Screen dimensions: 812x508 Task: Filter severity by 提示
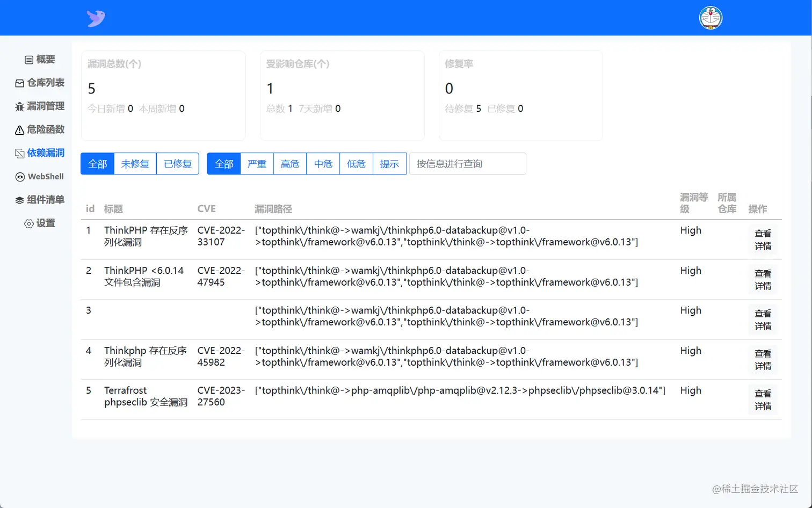(389, 164)
